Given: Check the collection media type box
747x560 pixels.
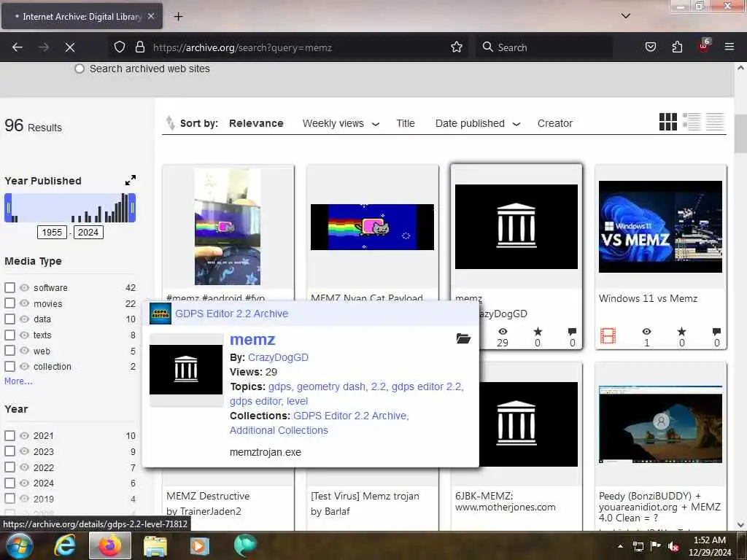Looking at the screenshot, I should pos(9,366).
